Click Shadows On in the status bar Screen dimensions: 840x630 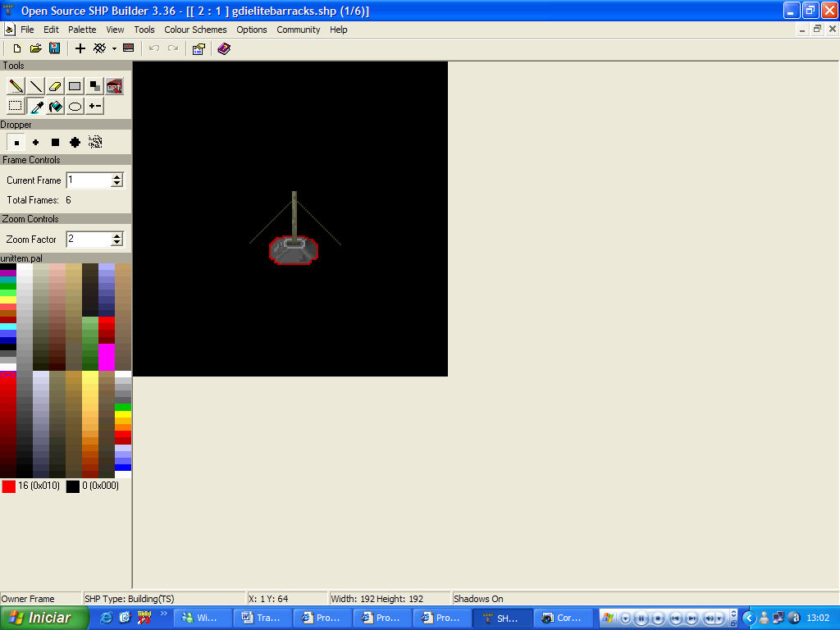(x=478, y=598)
